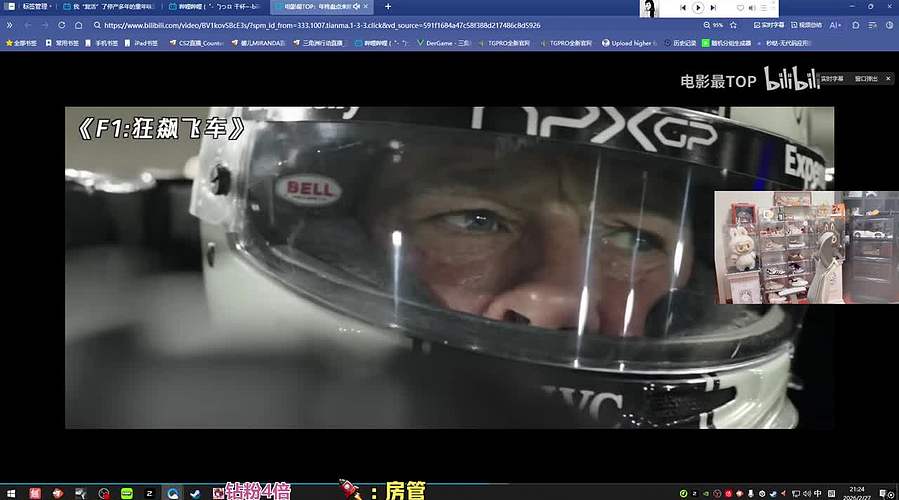
Task: Go to previous track in music widget
Action: click(x=684, y=7)
